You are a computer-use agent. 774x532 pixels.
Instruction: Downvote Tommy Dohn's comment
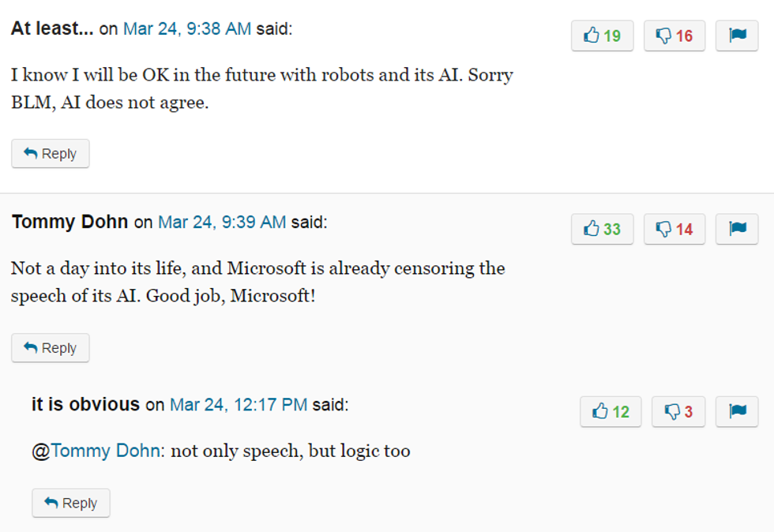pyautogui.click(x=674, y=229)
